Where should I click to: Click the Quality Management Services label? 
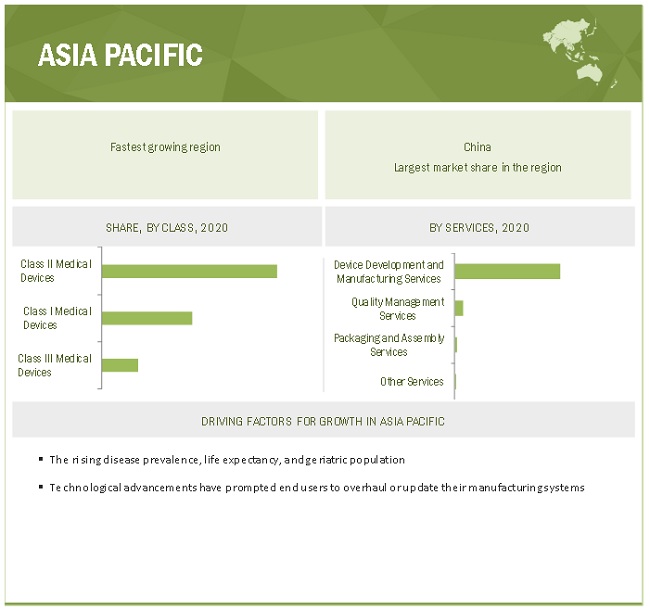pyautogui.click(x=397, y=308)
